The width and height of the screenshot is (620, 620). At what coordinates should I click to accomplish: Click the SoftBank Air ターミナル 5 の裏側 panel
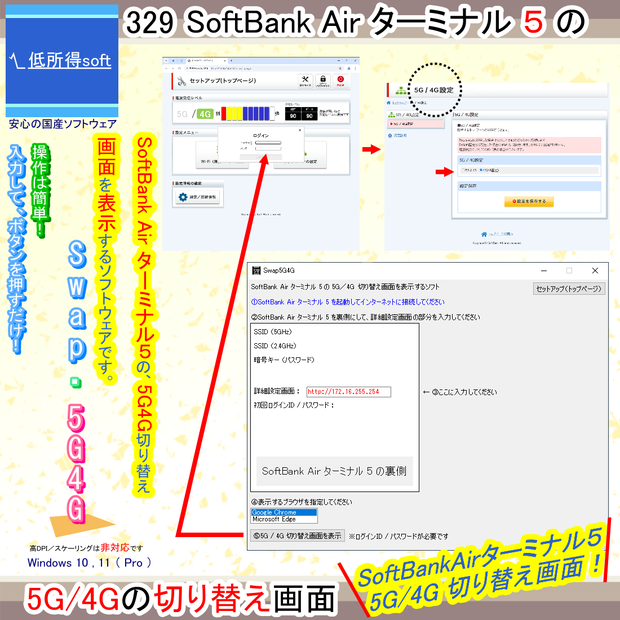pyautogui.click(x=335, y=471)
